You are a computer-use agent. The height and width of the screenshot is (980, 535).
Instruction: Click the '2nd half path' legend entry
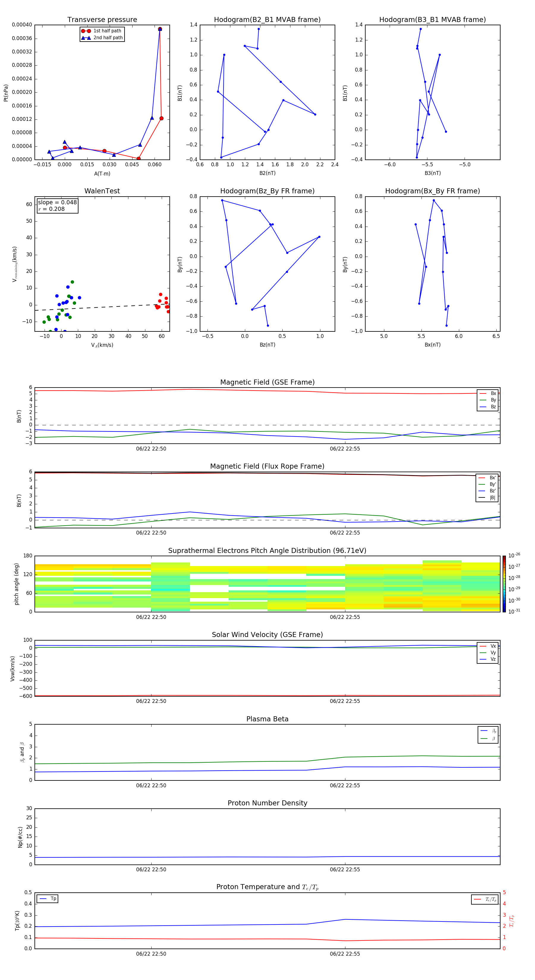click(102, 38)
